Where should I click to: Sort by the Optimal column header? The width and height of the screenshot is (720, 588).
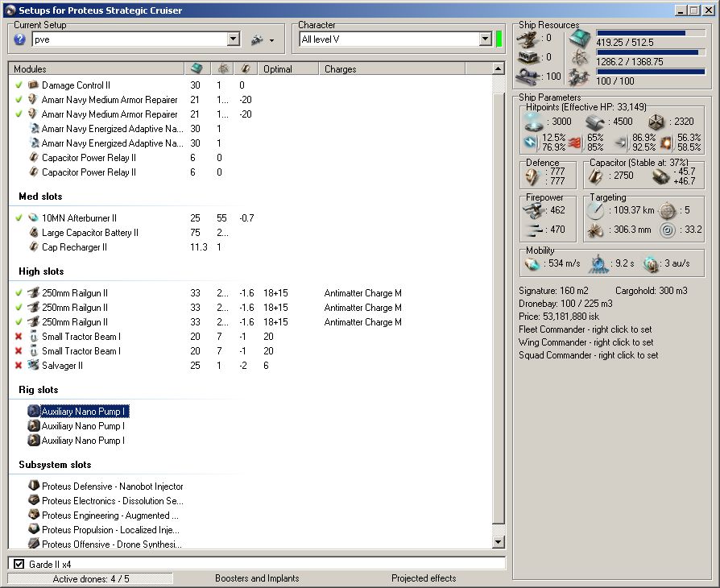click(x=288, y=69)
